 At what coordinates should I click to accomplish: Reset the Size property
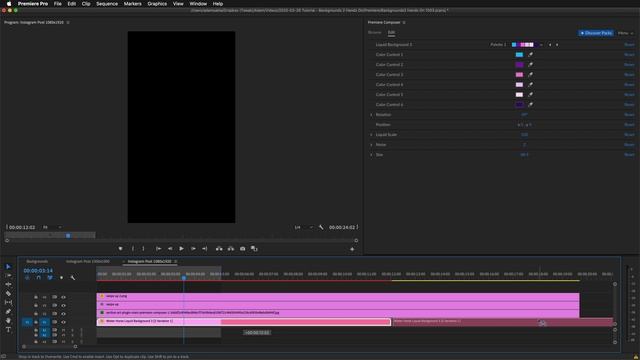point(629,155)
